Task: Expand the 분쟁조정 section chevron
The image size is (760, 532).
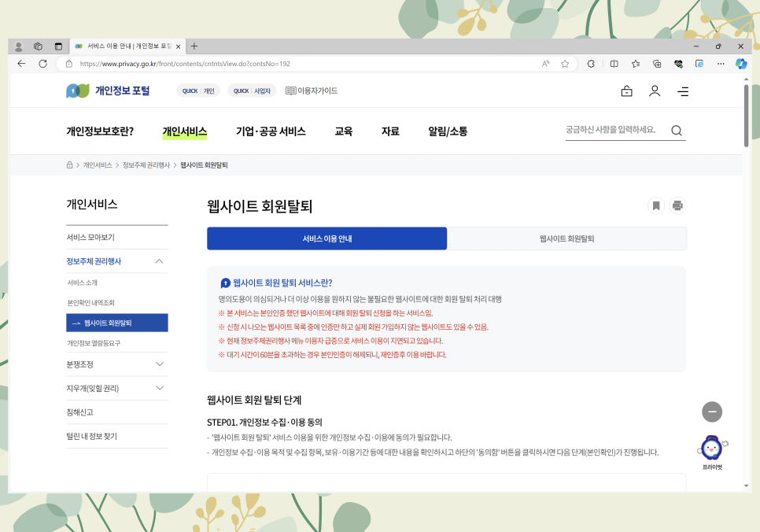Action: [x=160, y=364]
